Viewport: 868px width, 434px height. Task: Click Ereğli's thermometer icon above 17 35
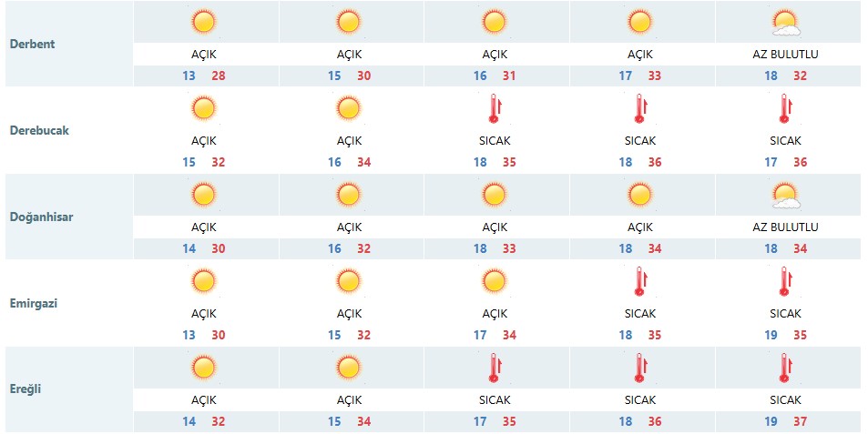[495, 368]
